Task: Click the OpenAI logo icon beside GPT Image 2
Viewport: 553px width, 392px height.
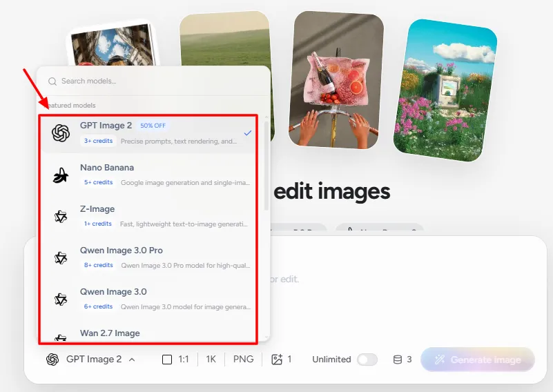Action: coord(61,133)
